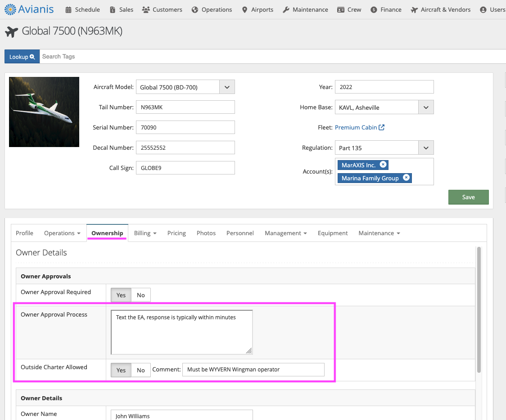Expand the Management tab dropdown

[x=285, y=233]
